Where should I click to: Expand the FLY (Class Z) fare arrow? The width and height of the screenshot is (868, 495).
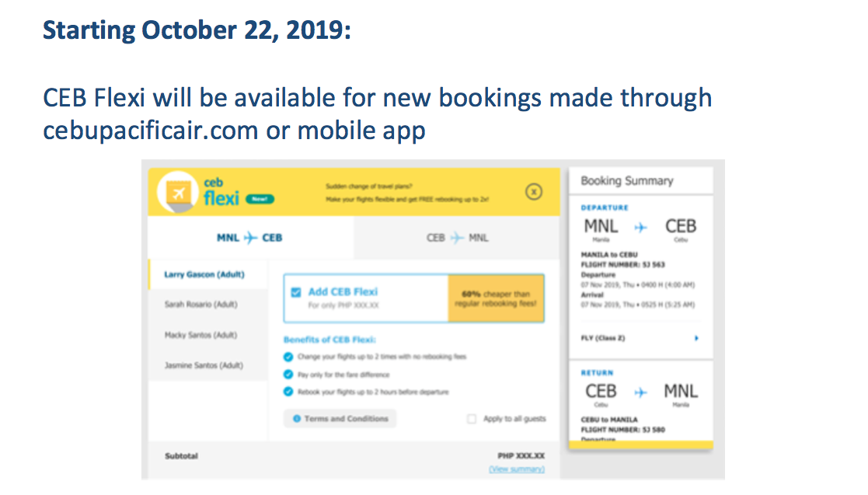pyautogui.click(x=696, y=338)
